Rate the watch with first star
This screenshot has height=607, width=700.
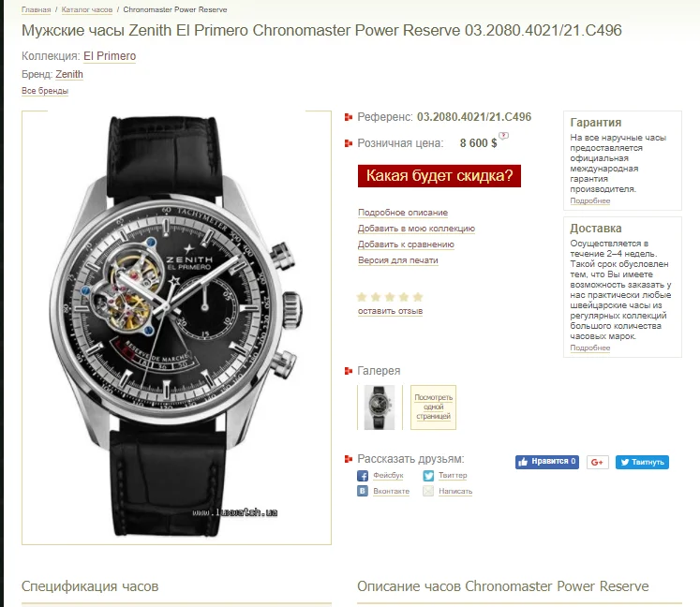(x=362, y=297)
